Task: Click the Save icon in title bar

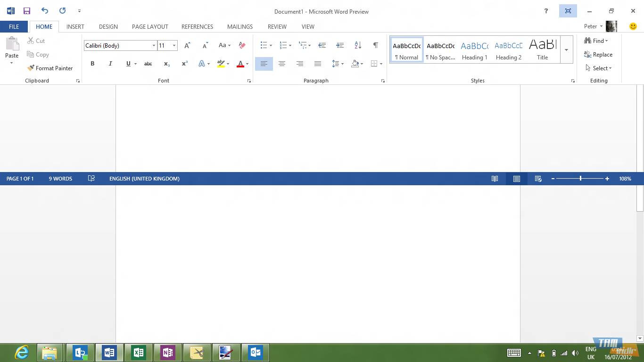Action: coord(27,11)
